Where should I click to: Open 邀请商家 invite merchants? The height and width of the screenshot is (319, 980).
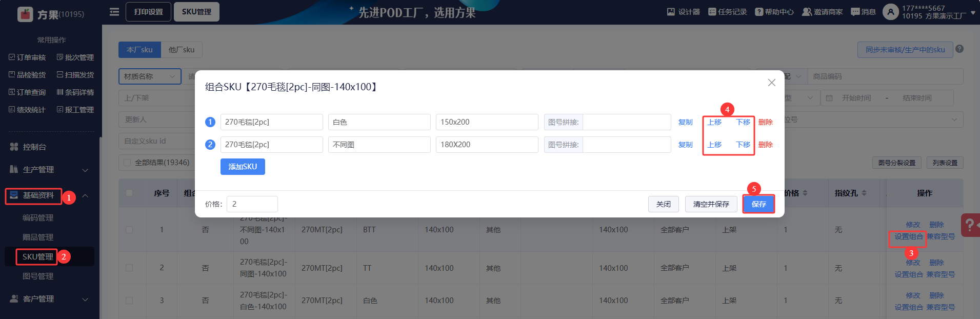coord(822,12)
